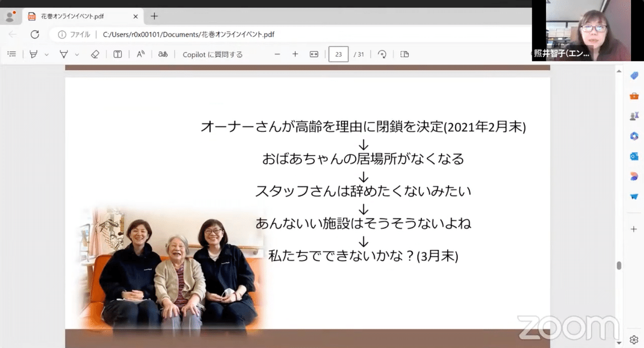Screen dimensions: 644x348
Task: Open the PDF table of contents panel
Action: pyautogui.click(x=12, y=54)
